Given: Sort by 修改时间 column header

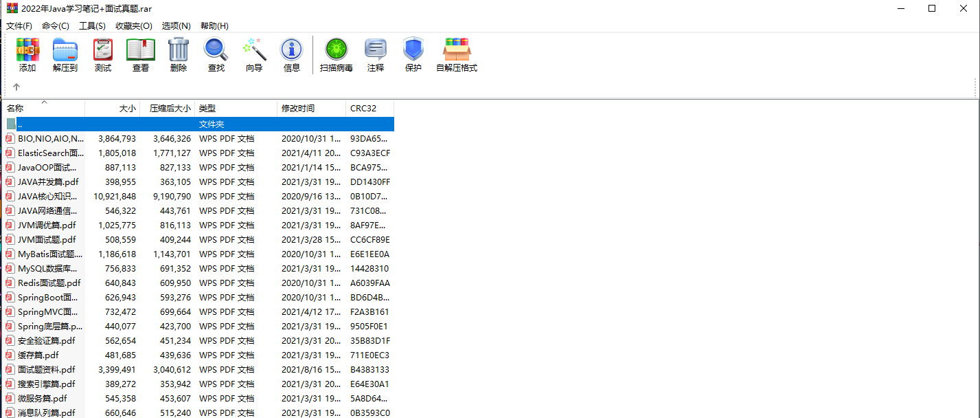Looking at the screenshot, I should pos(312,109).
